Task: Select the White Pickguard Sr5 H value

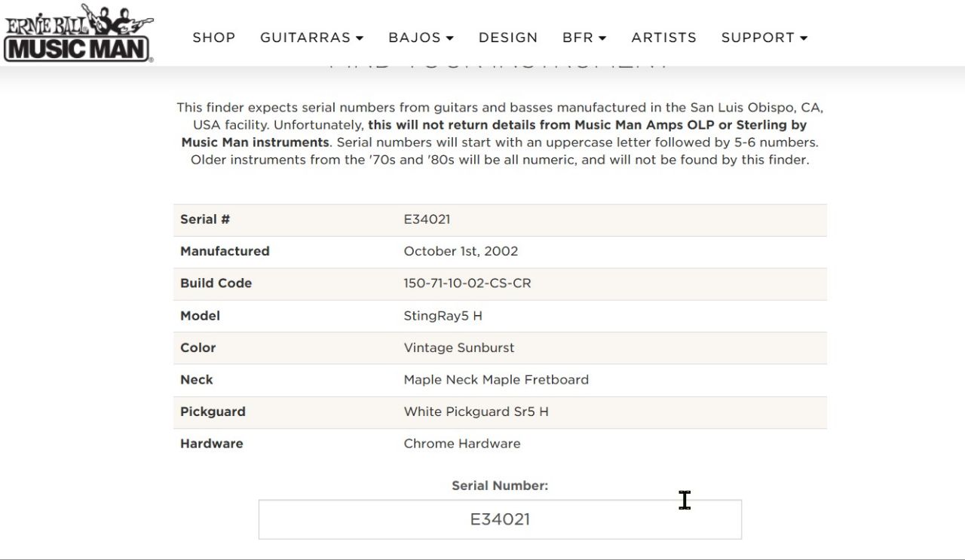Action: tap(476, 412)
